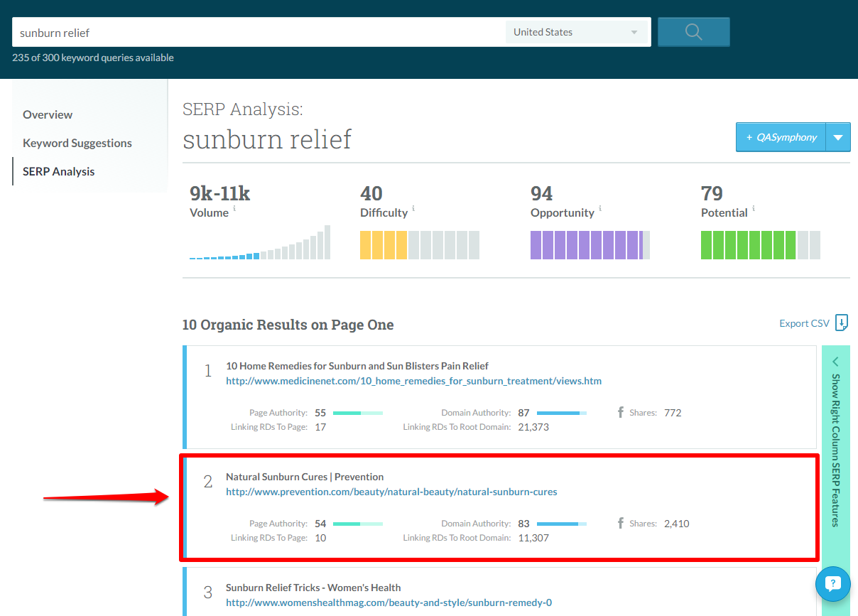The image size is (858, 616).
Task: Open the medicinenet.com sunburn remedies link
Action: [x=413, y=381]
